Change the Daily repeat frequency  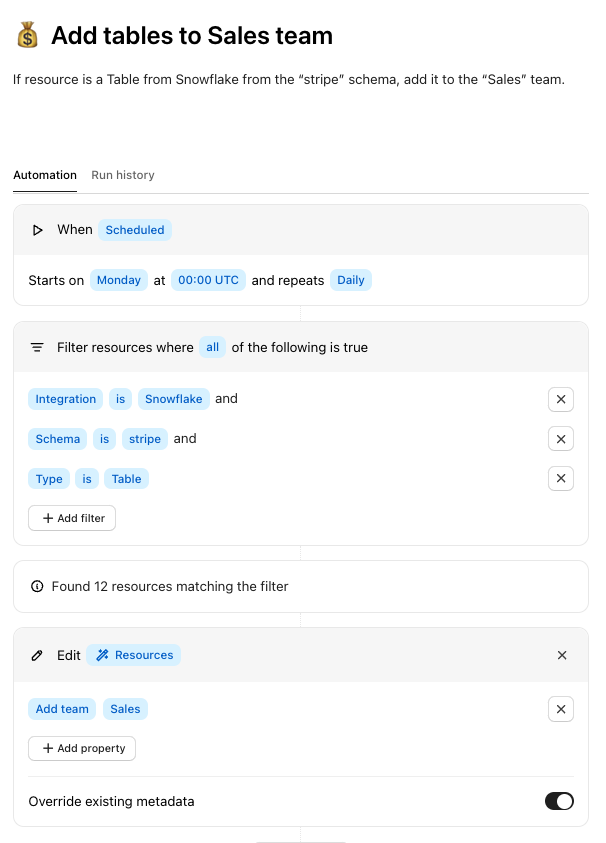click(x=351, y=280)
